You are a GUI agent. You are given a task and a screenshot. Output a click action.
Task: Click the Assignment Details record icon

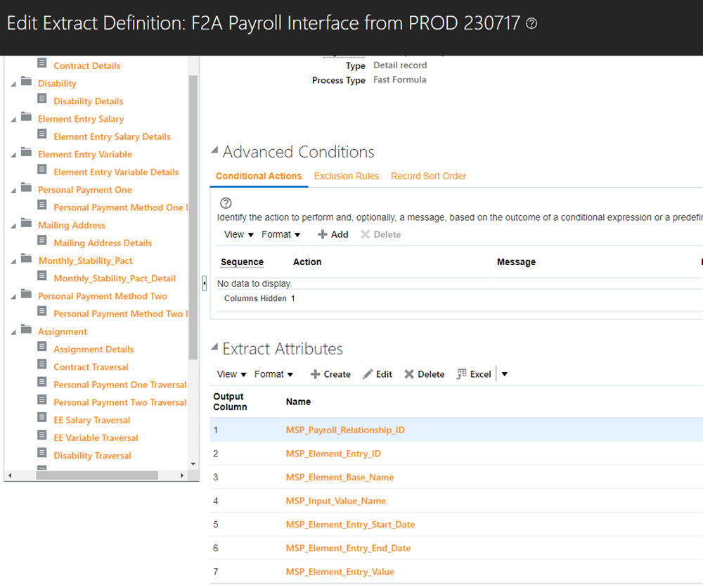tap(42, 346)
